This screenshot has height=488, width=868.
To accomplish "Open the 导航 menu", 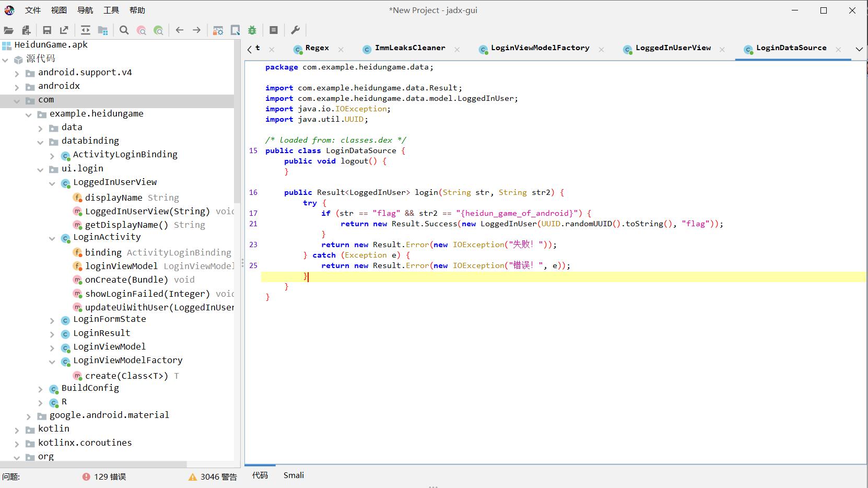I will (85, 10).
